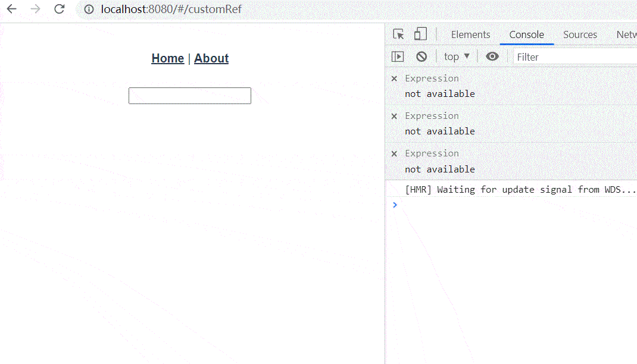
Task: Edit the second Expression field
Action: point(432,116)
